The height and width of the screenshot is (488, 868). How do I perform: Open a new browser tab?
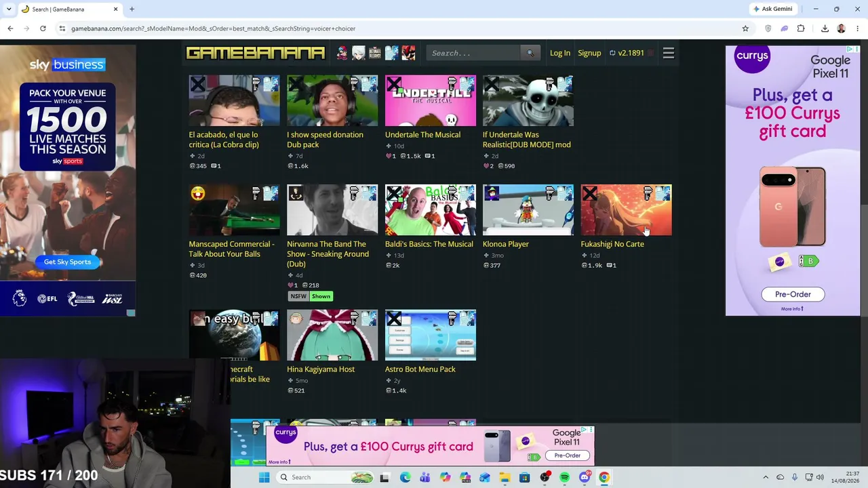pos(132,9)
